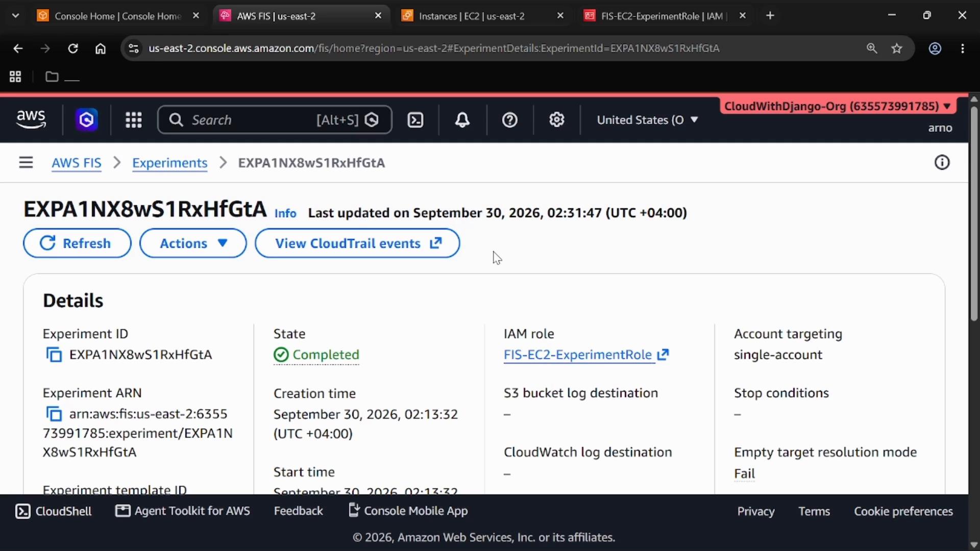Open the browser zoom magnifier icon
Image resolution: width=980 pixels, height=551 pixels.
(x=872, y=48)
